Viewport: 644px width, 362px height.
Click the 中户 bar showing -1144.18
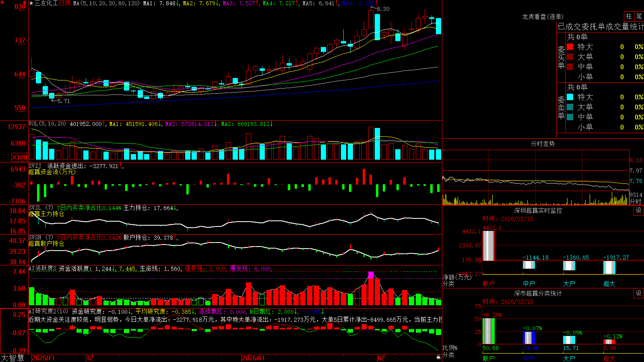point(529,265)
